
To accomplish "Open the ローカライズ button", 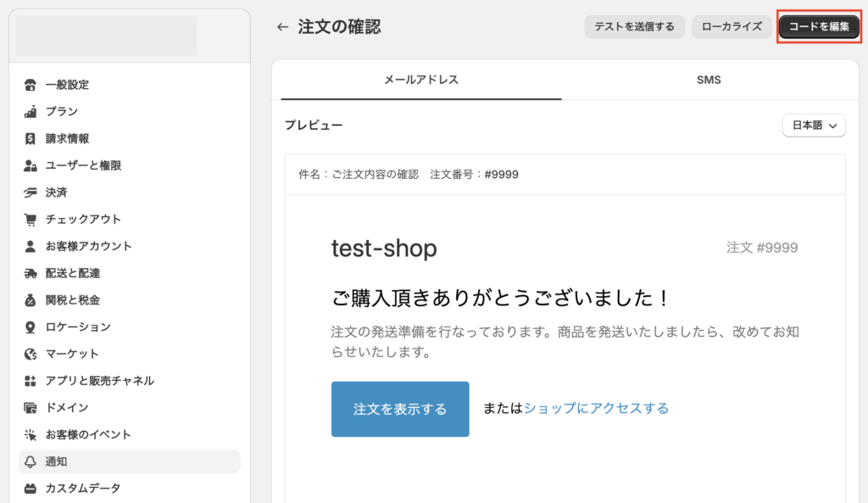I will (x=732, y=26).
